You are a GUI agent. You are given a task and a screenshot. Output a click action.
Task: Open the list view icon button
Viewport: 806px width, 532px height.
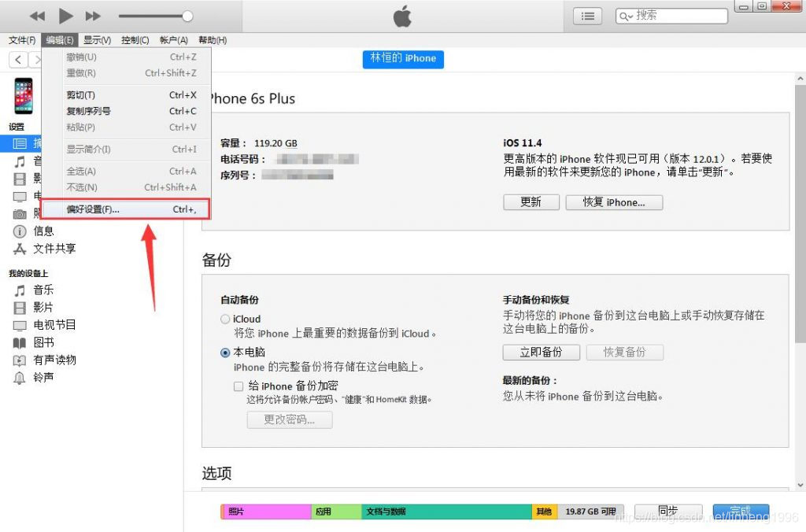click(587, 17)
